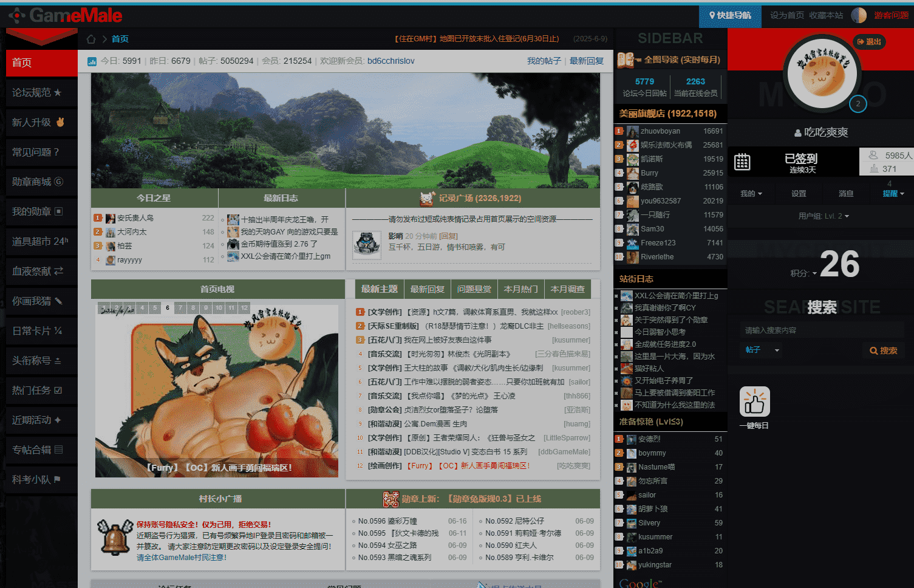Image resolution: width=914 pixels, height=588 pixels.
Task: Click the calendar check-in icon
Action: point(742,162)
